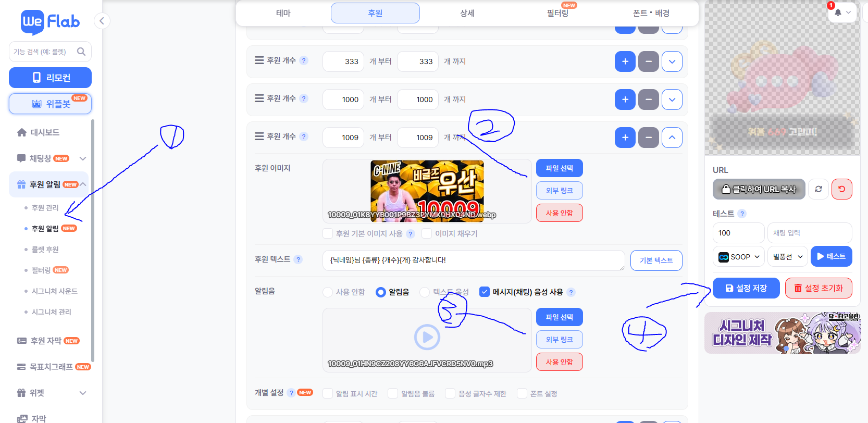
Task: Click the red URL reset icon
Action: (841, 189)
